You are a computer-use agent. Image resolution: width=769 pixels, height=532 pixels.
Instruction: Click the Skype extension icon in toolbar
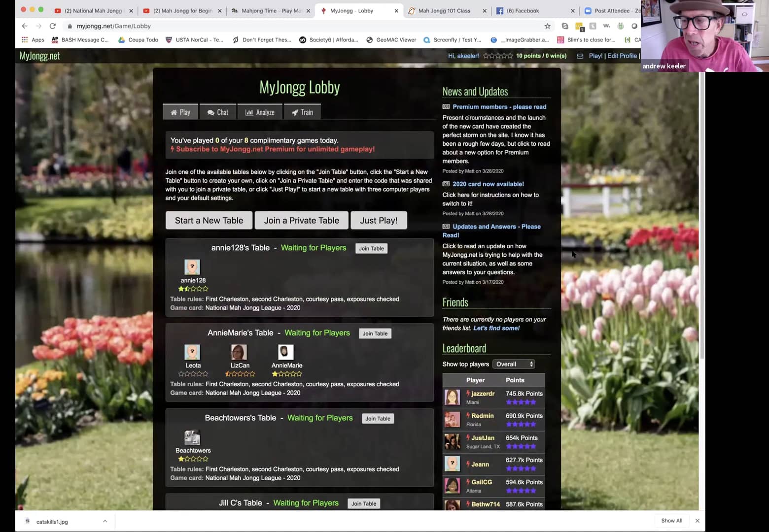565,26
